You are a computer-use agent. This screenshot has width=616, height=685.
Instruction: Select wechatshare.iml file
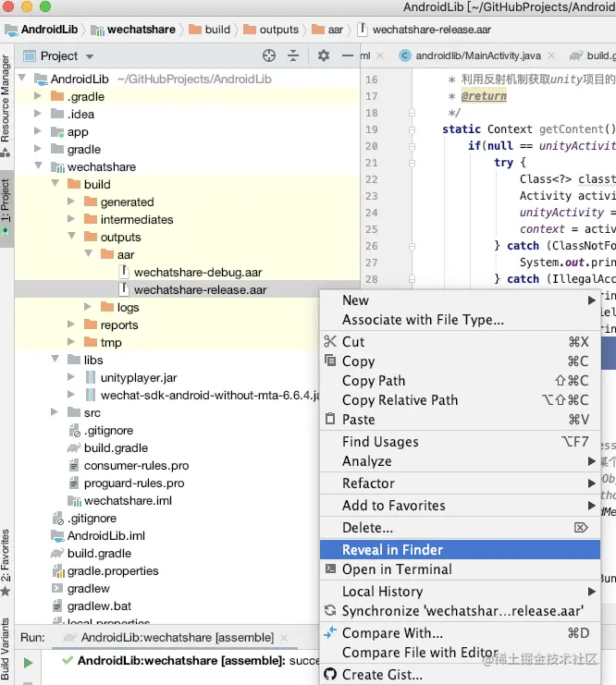pos(128,500)
